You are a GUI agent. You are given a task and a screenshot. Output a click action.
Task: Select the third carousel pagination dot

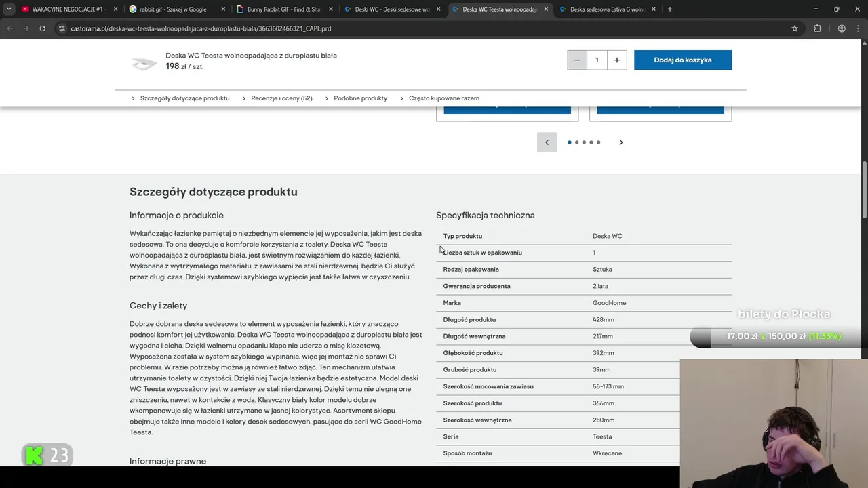pos(584,142)
